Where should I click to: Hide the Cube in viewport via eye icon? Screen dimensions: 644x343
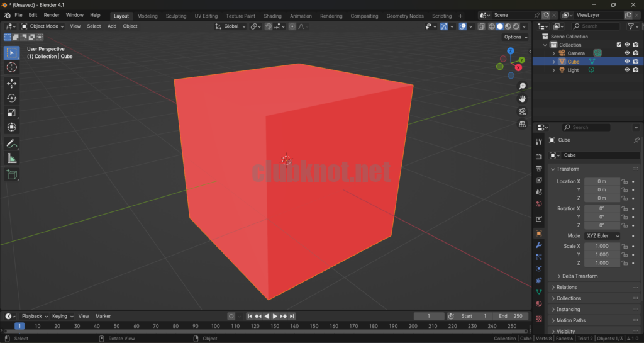tap(626, 62)
